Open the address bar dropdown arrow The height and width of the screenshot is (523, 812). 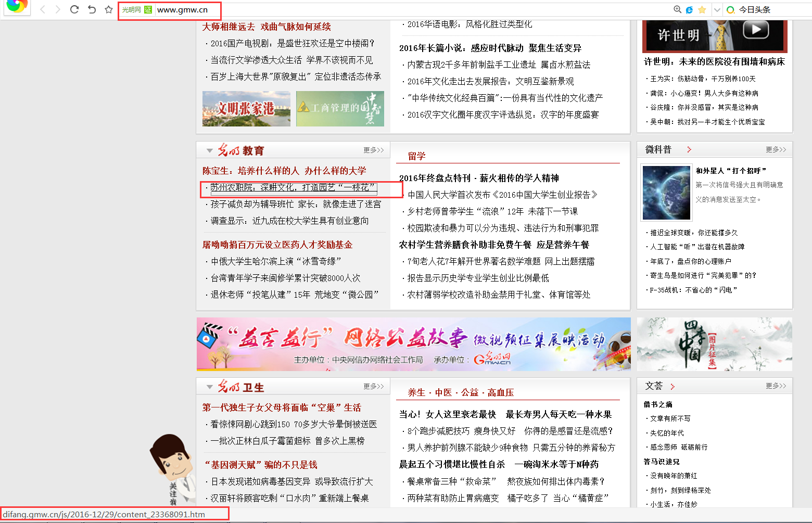[717, 9]
